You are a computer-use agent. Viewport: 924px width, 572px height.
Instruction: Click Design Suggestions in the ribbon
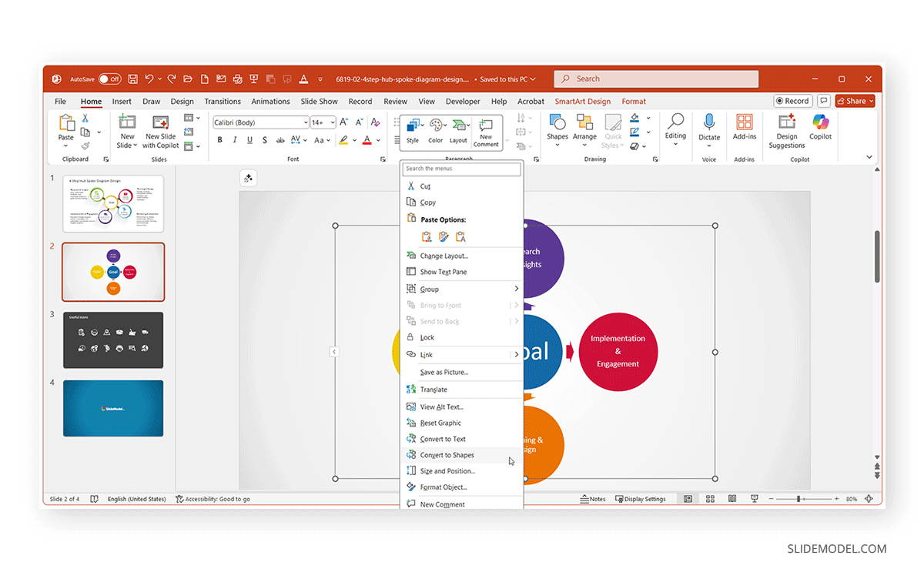pos(785,129)
